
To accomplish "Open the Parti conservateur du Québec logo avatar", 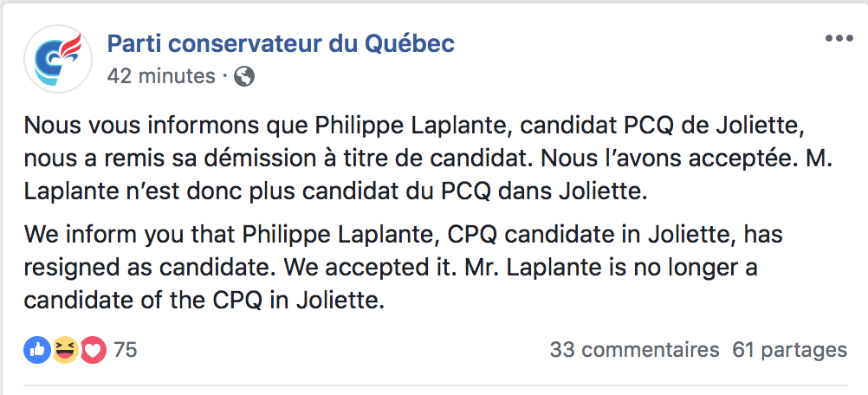I will pos(59,59).
